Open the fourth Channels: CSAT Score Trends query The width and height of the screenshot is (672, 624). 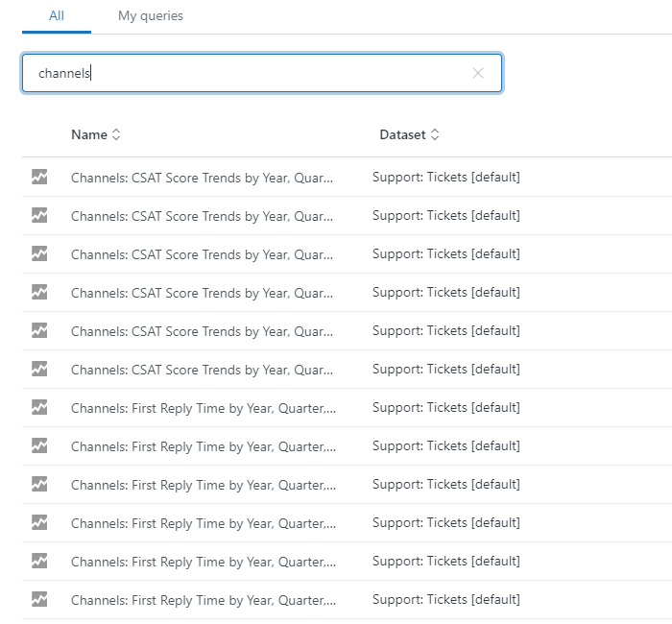(203, 293)
